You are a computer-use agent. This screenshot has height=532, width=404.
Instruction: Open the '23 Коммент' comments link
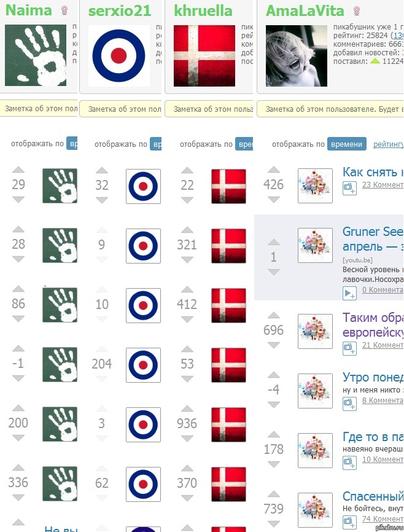pyautogui.click(x=383, y=185)
